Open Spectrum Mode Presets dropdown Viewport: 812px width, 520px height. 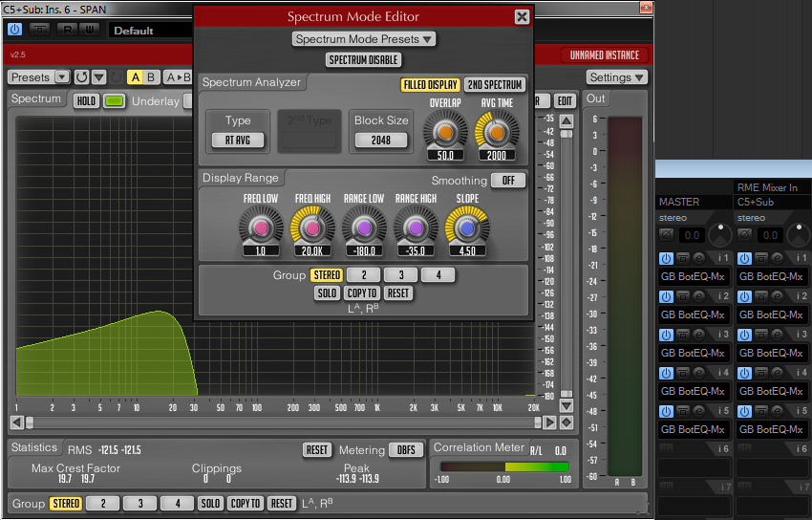(x=363, y=39)
